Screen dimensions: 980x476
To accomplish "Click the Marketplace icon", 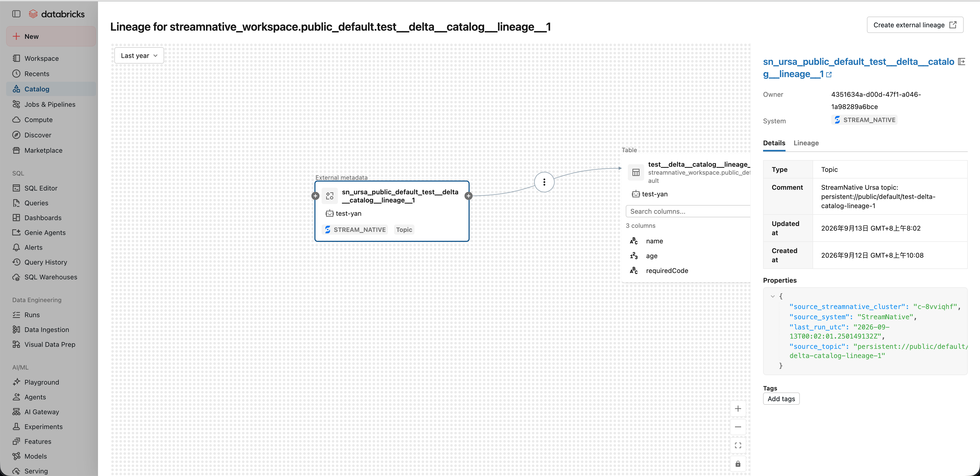I will [x=16, y=150].
